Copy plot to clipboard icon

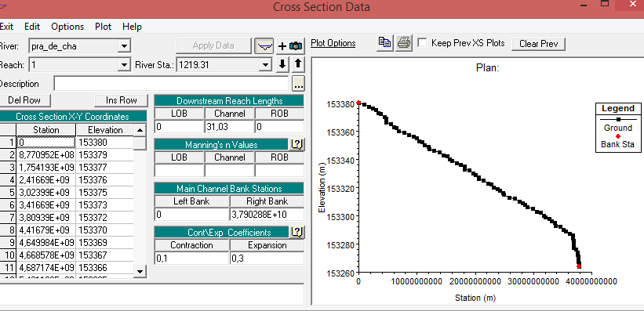click(385, 43)
